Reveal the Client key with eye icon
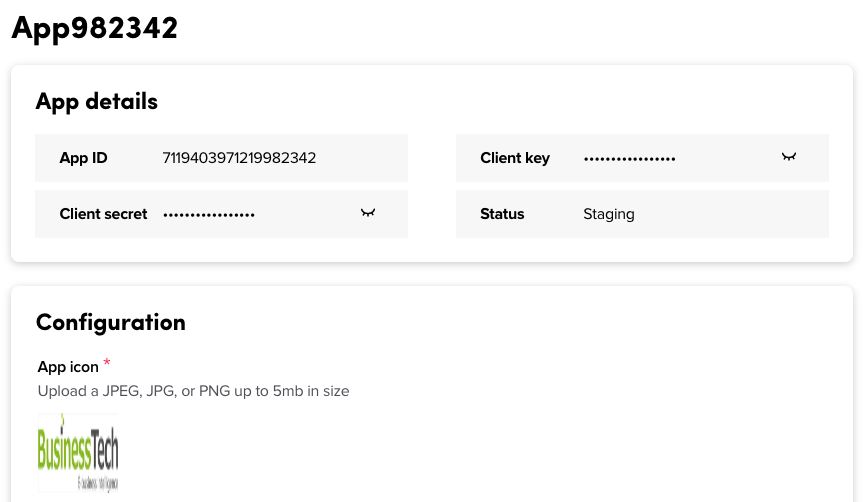The width and height of the screenshot is (863, 502). click(x=789, y=157)
